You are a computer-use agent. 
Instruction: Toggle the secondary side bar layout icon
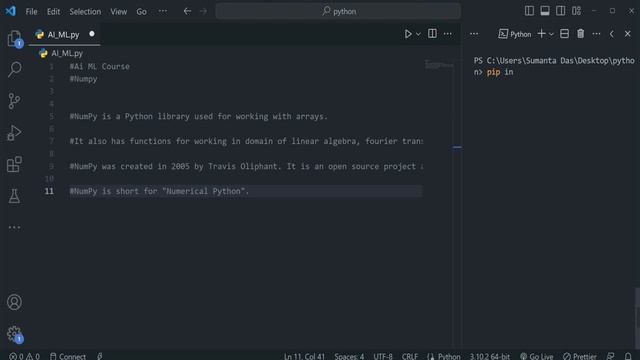click(560, 11)
